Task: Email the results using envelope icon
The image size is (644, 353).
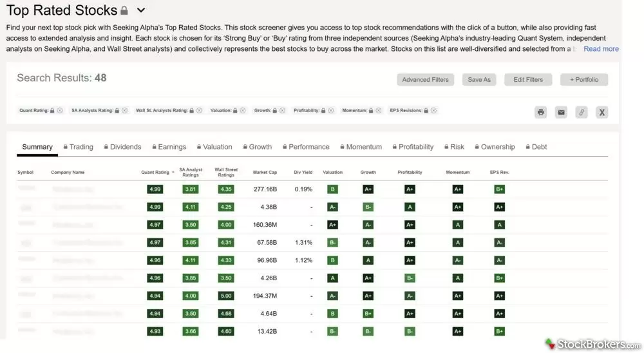Action: [561, 112]
